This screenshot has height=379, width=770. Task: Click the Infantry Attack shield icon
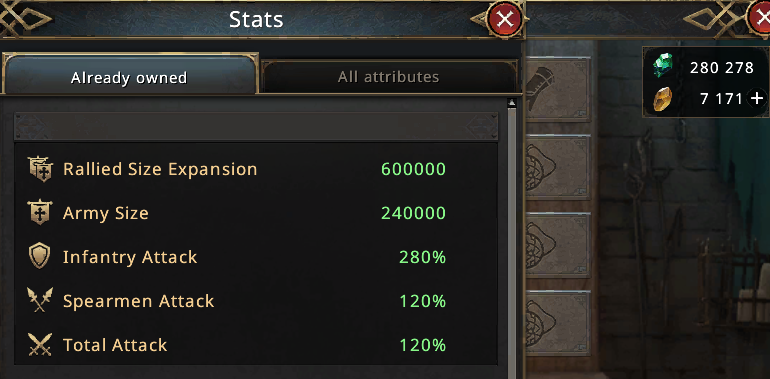click(40, 257)
